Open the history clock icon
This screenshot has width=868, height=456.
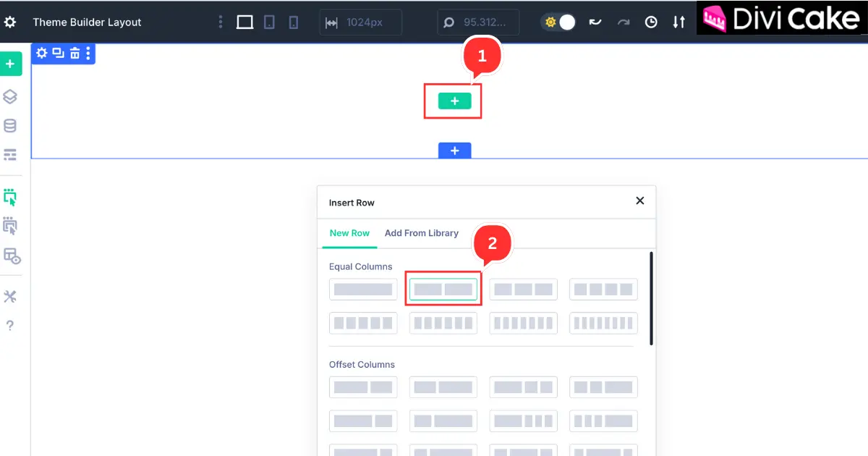[651, 22]
